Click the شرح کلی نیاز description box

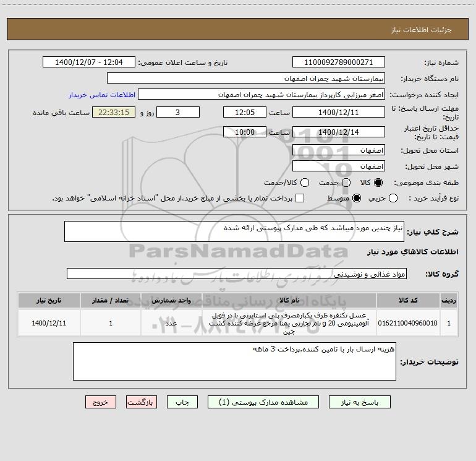(234, 231)
